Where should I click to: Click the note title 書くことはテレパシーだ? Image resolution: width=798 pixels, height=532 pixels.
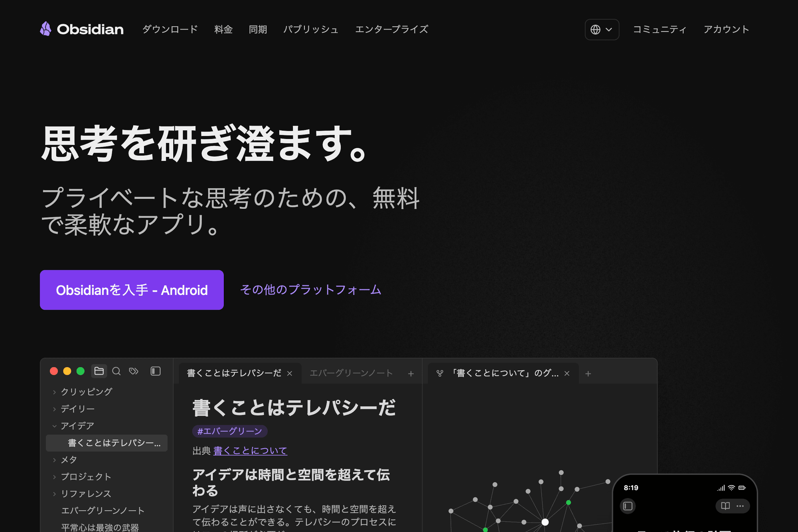[x=294, y=408]
